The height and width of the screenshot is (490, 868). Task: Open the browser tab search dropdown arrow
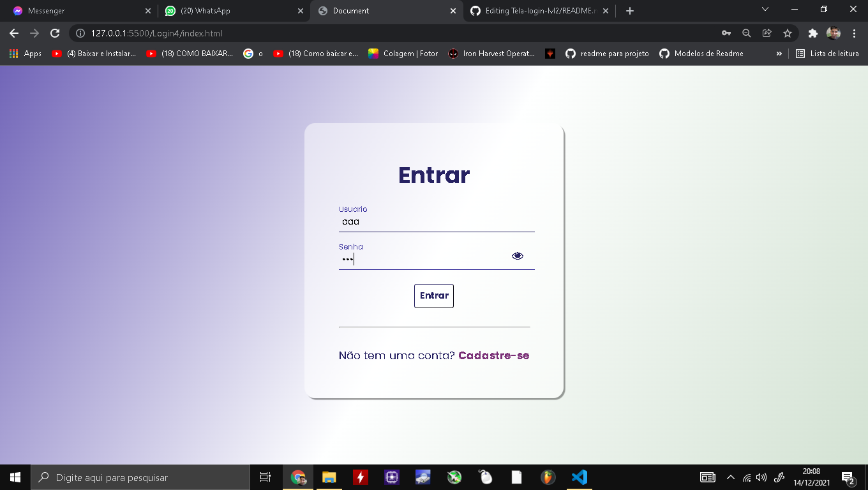765,9
